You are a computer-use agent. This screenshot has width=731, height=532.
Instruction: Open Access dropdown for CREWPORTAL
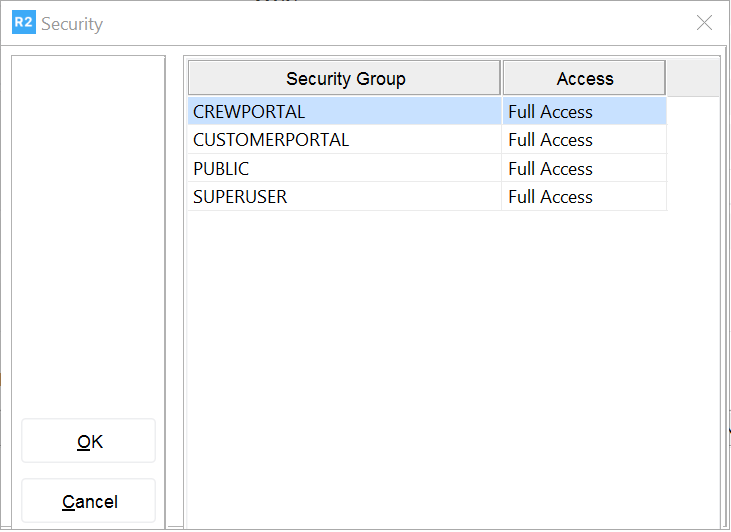[x=584, y=112]
